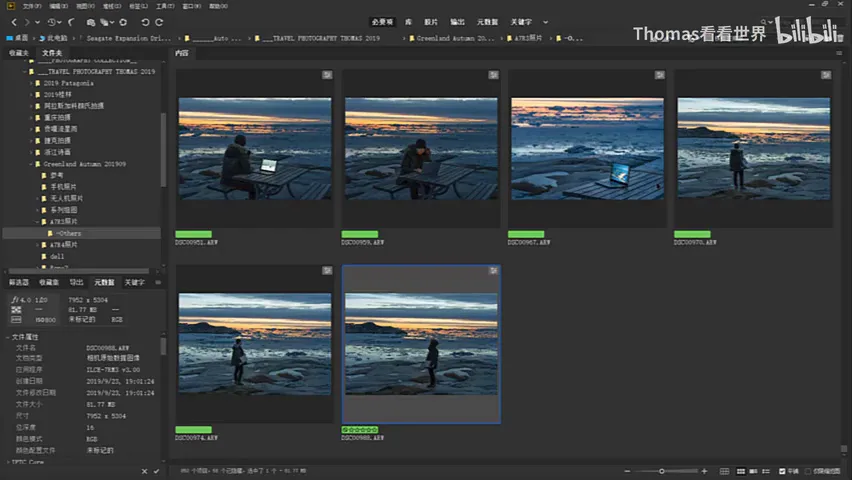Collapse Greenland Autumn 201909 folder
Screen dimensions: 852x480
(x=31, y=164)
